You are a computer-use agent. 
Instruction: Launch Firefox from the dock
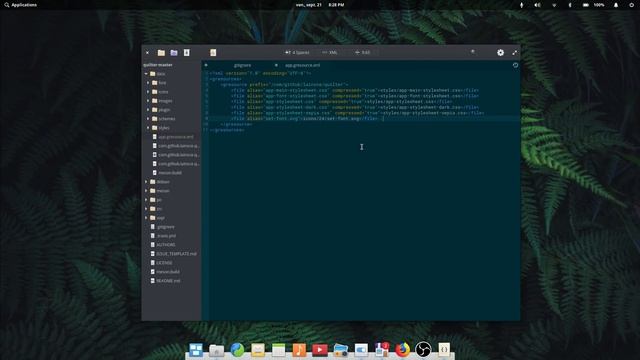[402, 350]
